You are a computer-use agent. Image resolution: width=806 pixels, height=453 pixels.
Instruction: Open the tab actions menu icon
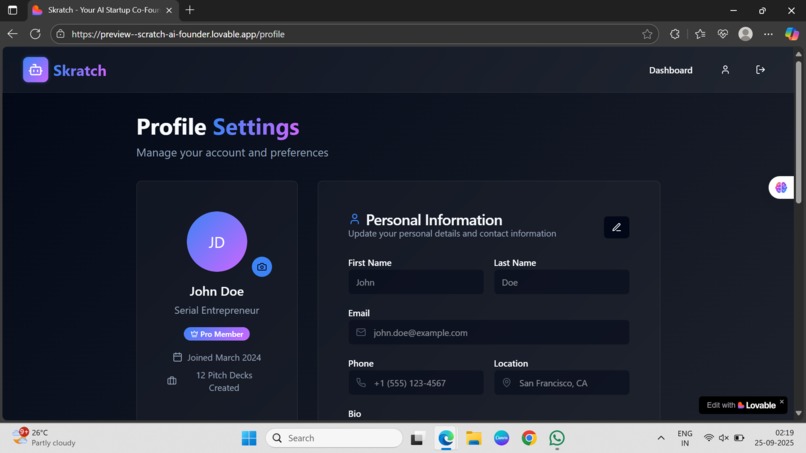click(x=12, y=10)
